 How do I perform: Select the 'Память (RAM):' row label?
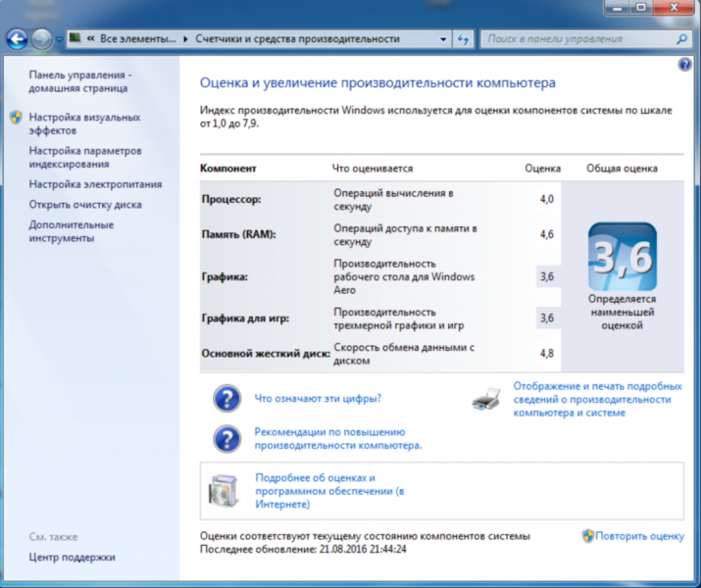239,234
